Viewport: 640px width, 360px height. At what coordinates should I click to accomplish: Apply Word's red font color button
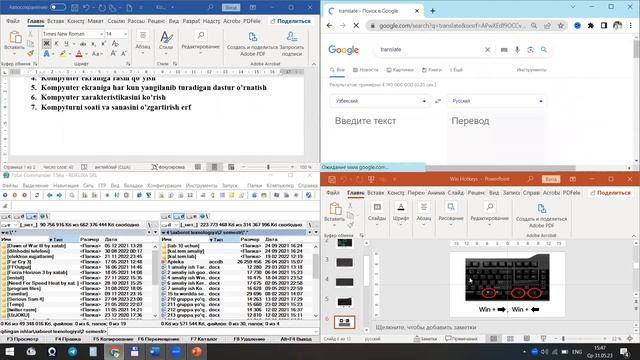pyautogui.click(x=79, y=54)
